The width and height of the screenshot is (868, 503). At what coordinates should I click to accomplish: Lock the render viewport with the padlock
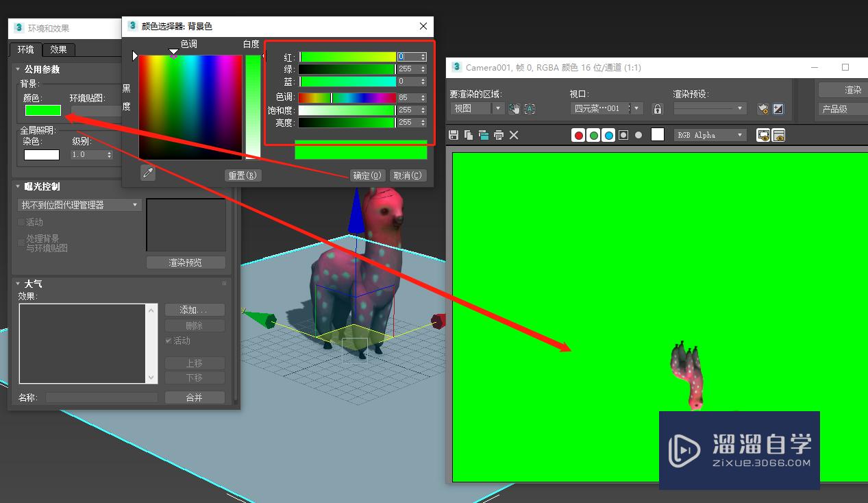pyautogui.click(x=658, y=108)
